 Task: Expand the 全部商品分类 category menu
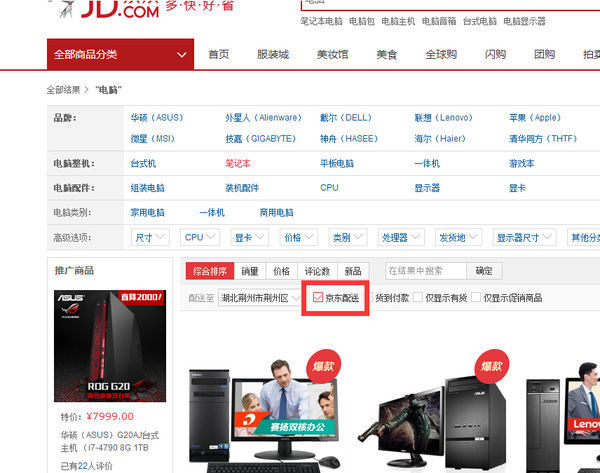120,54
